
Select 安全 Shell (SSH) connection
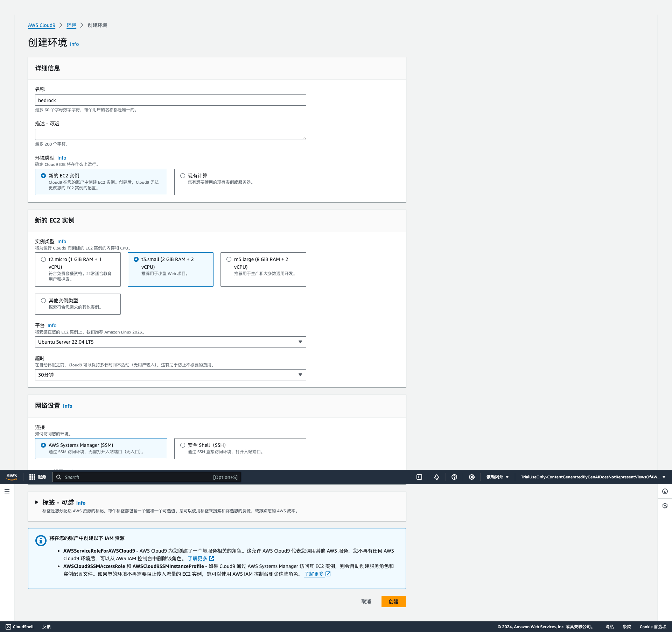coord(240,449)
